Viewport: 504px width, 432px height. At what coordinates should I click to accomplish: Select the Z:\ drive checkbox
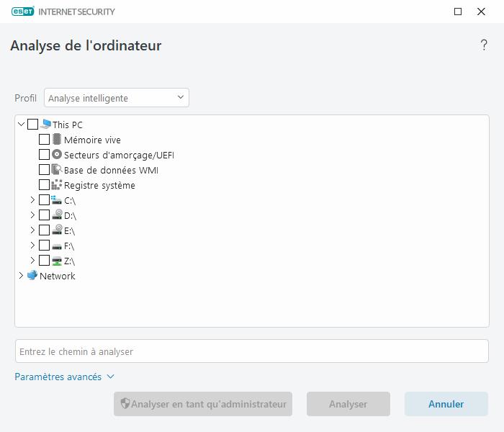click(x=45, y=261)
